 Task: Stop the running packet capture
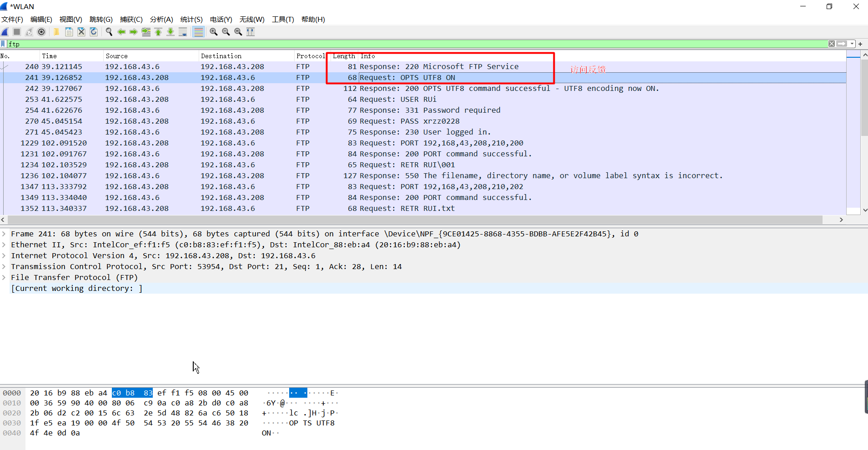tap(17, 32)
